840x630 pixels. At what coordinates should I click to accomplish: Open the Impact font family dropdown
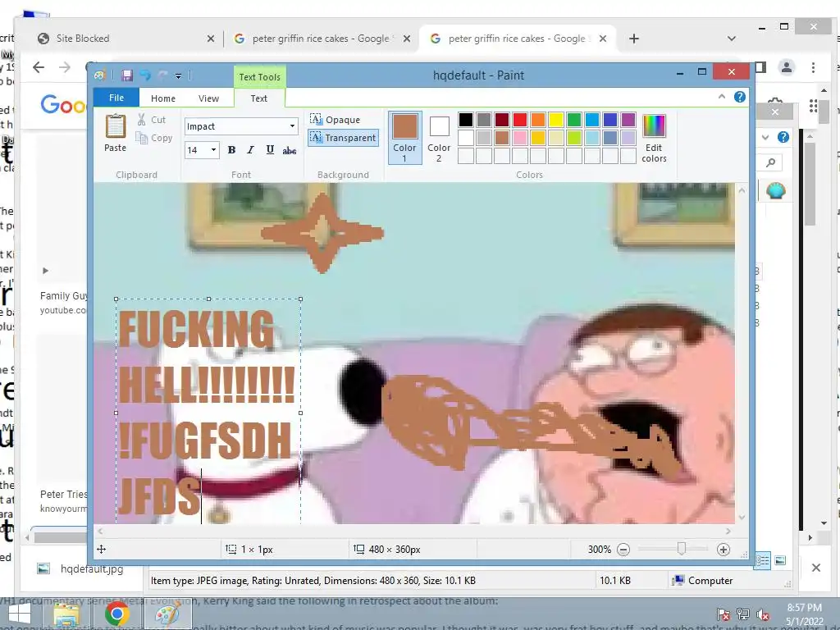point(293,126)
